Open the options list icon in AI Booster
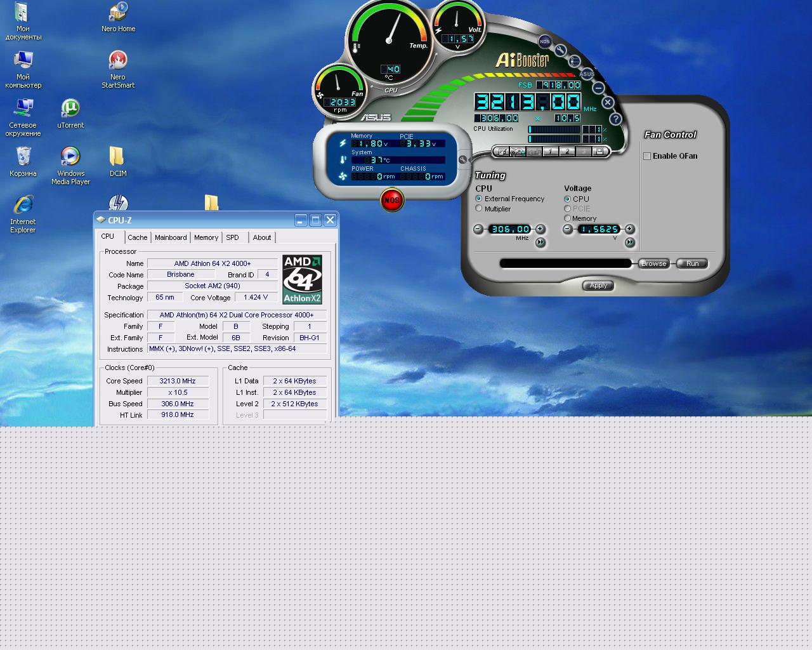This screenshot has width=812, height=650. (x=575, y=62)
